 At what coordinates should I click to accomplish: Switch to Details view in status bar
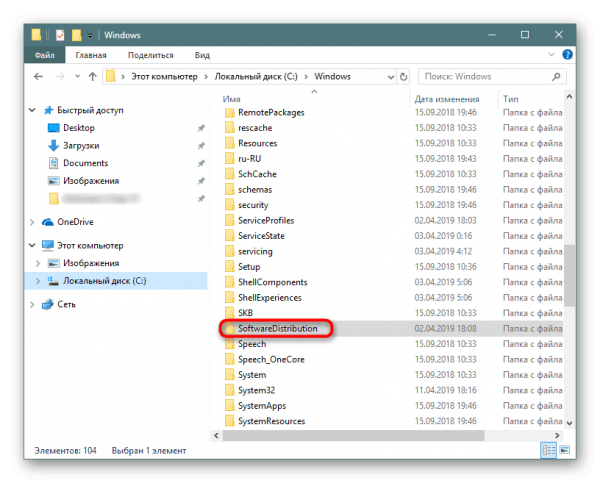pyautogui.click(x=548, y=450)
